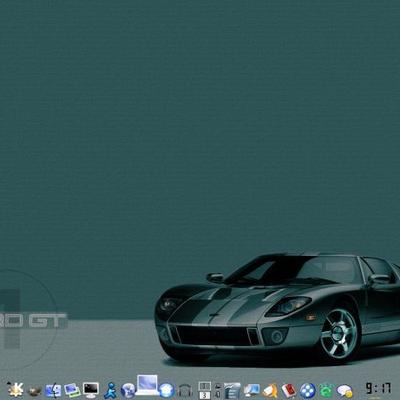400x400 pixels.
Task: Click the enlarged white laptop icon
Action: coord(147,385)
